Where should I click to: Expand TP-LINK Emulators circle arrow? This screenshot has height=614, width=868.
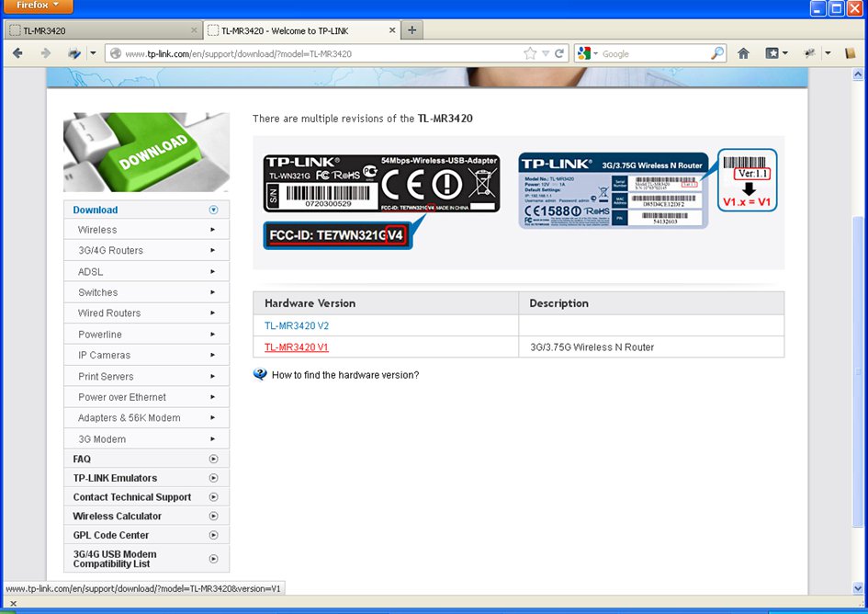[x=214, y=478]
